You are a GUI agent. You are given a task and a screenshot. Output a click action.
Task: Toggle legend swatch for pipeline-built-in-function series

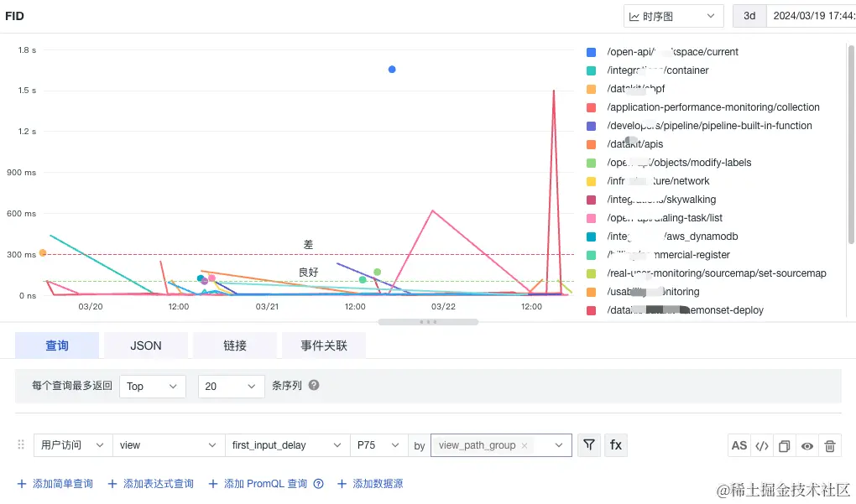(x=591, y=126)
